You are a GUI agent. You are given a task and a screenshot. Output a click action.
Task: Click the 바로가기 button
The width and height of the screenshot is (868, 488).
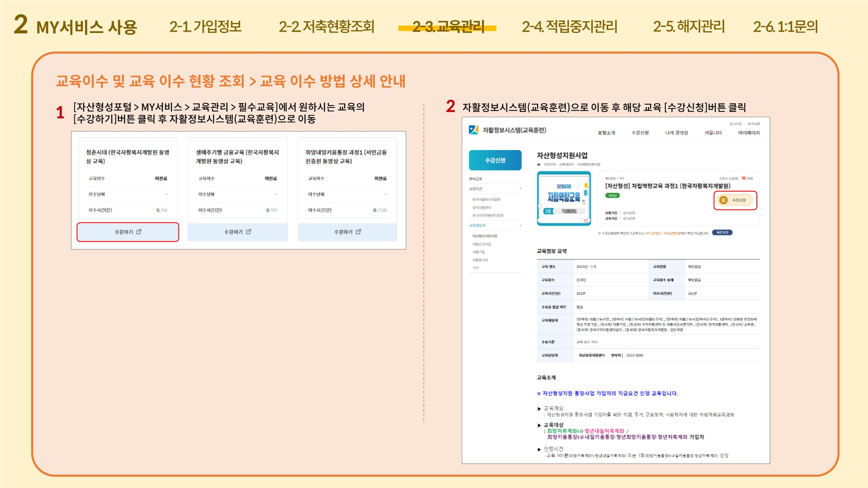722,233
